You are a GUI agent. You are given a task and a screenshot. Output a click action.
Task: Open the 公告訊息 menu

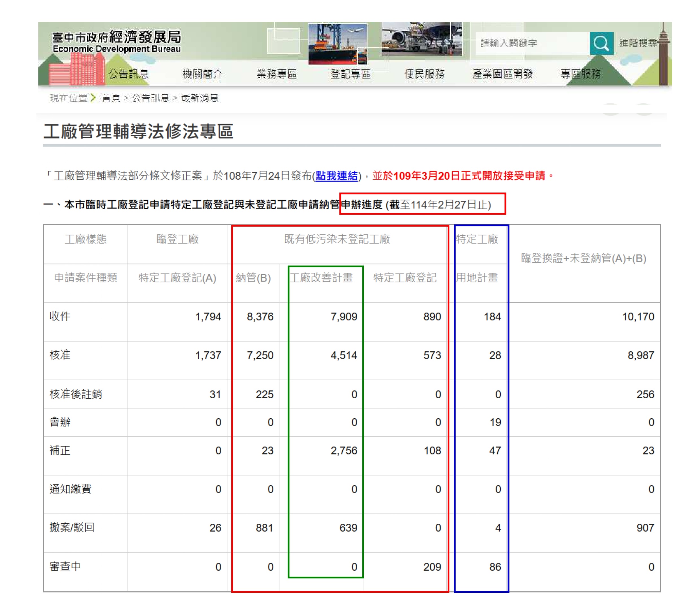pyautogui.click(x=128, y=74)
